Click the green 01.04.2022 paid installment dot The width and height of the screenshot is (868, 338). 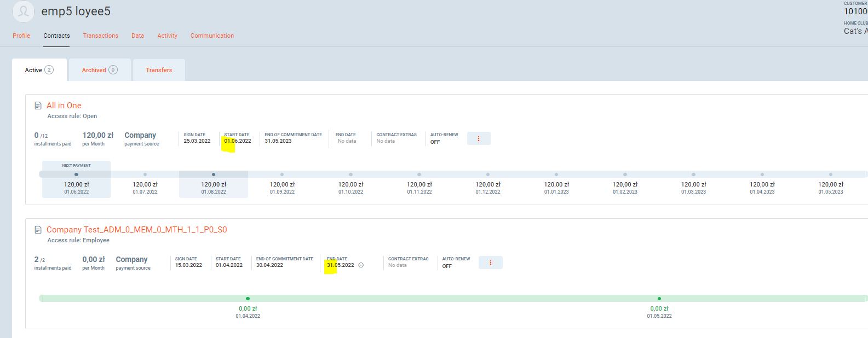tap(248, 299)
